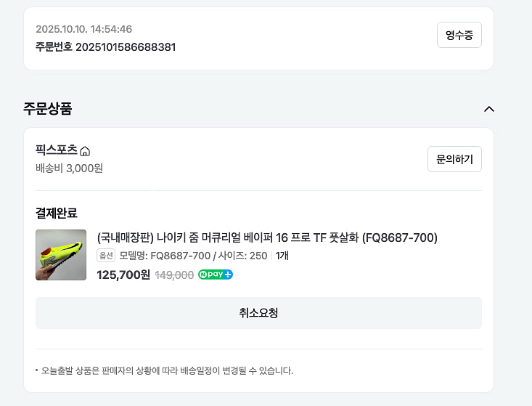Click the 125,700원 final price
Screen dimensions: 532x406
click(x=123, y=275)
